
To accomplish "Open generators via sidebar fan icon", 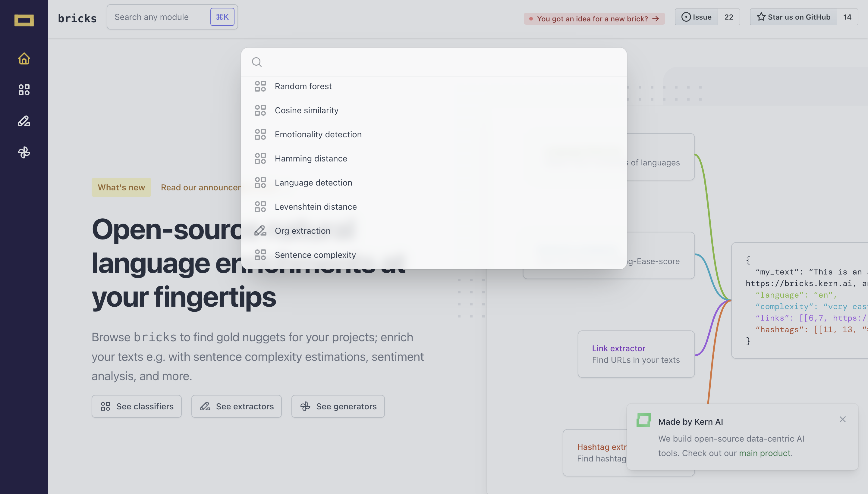I will (24, 152).
